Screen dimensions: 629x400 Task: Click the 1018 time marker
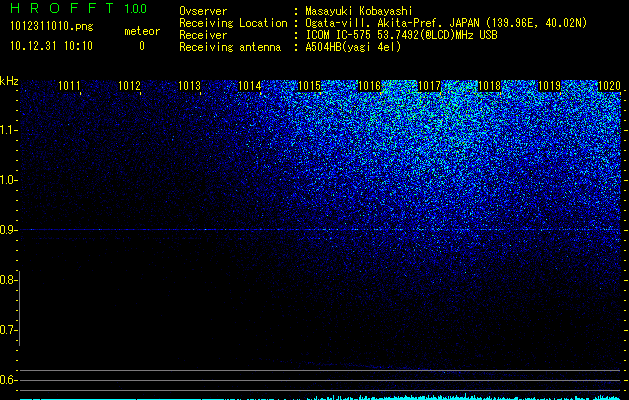coord(490,86)
